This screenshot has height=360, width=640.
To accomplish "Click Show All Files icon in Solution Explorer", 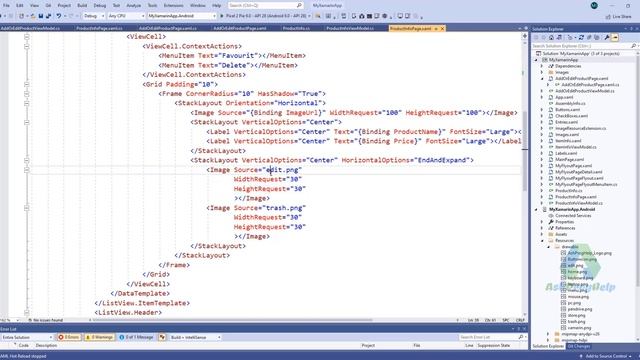I will coord(597,37).
